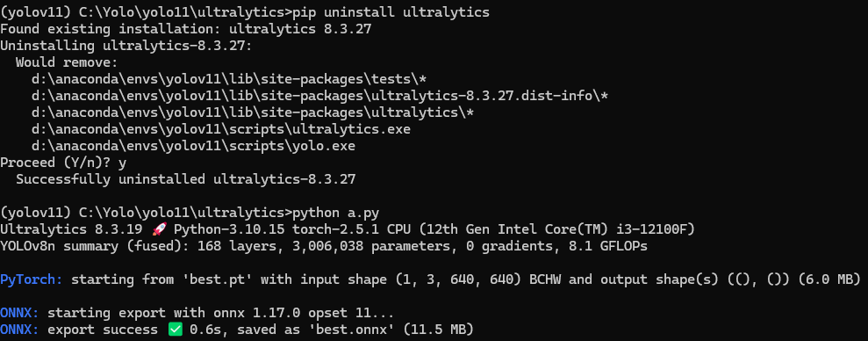Click 'Successfully uninstalled ultralytics-8.3.27' message
The image size is (868, 341).
point(185,179)
